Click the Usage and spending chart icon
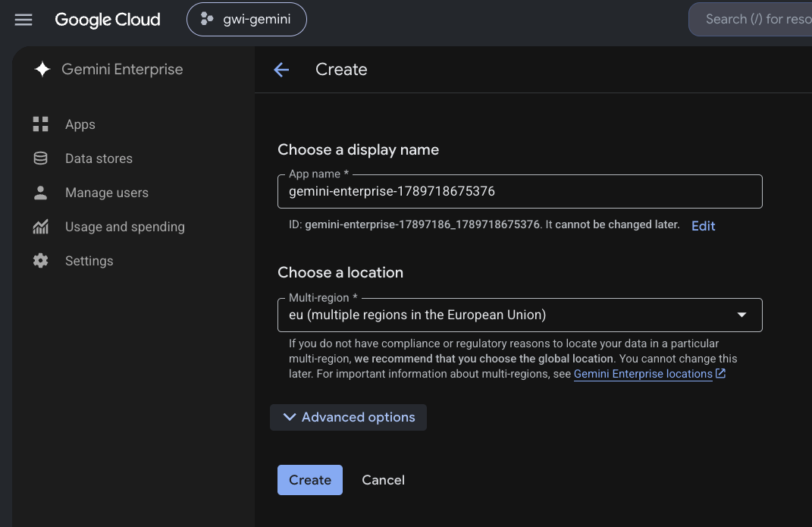The width and height of the screenshot is (812, 527). click(x=40, y=227)
